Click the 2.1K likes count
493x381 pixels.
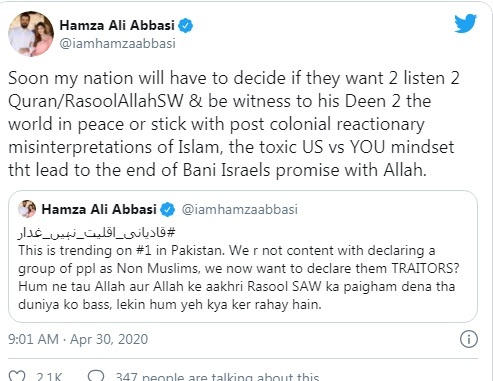click(49, 377)
